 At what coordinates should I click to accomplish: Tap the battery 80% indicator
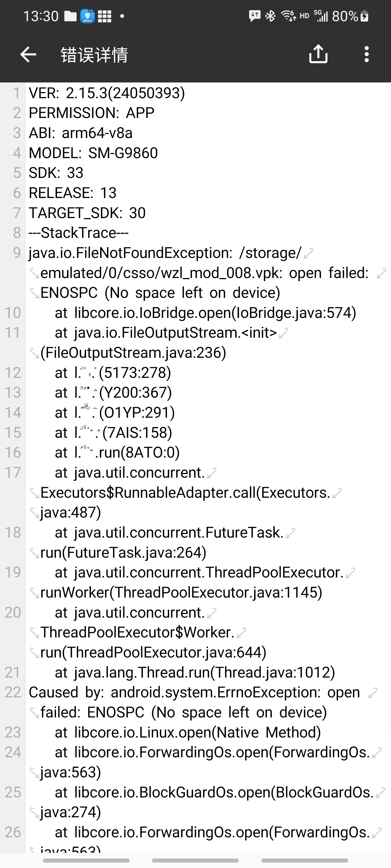pos(350,16)
